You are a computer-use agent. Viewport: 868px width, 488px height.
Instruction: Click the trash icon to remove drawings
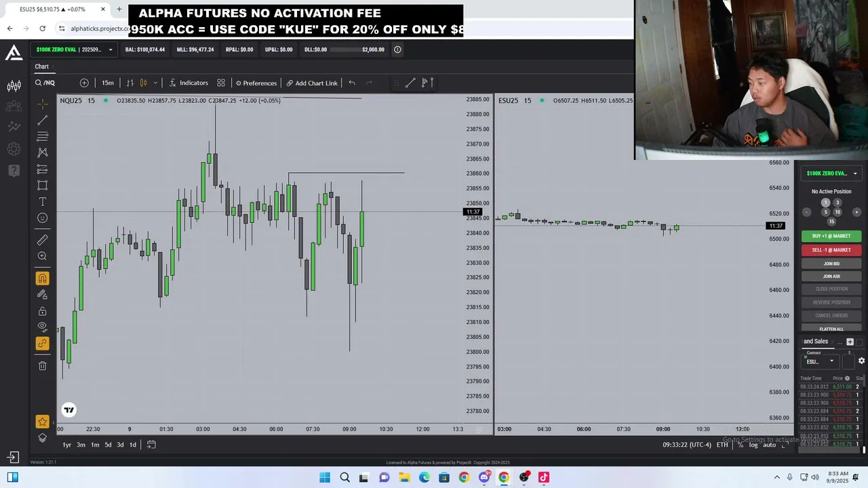pos(42,365)
